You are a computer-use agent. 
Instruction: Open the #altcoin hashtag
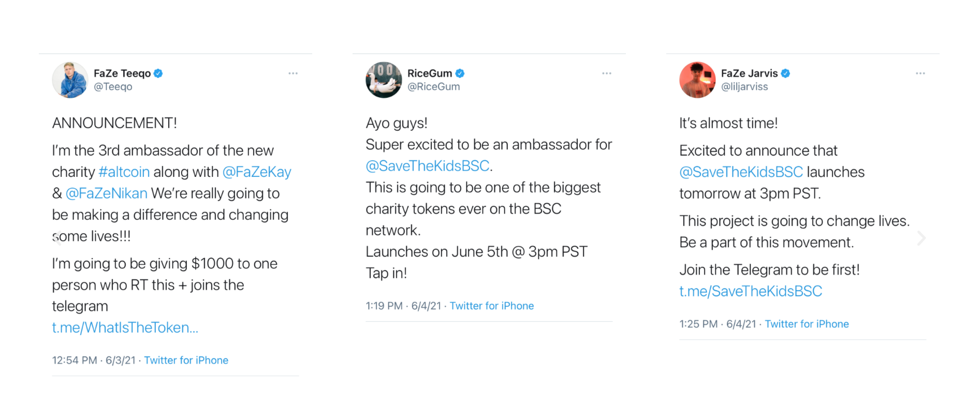point(124,172)
